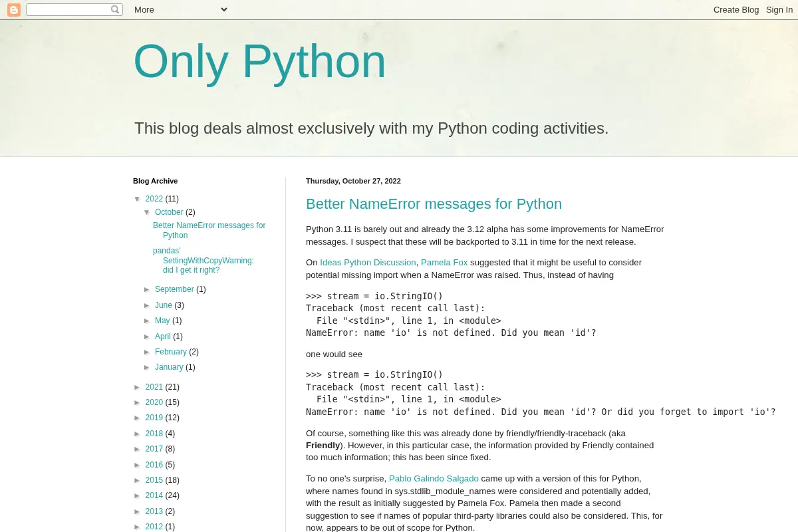The image size is (798, 532).
Task: Expand the 2014 archive year
Action: click(x=138, y=496)
